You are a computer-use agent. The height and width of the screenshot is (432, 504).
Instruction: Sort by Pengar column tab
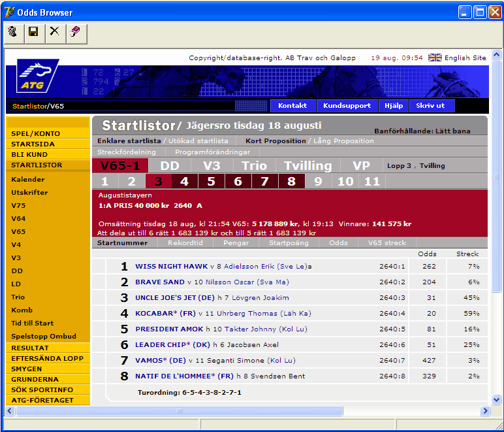pyautogui.click(x=236, y=243)
